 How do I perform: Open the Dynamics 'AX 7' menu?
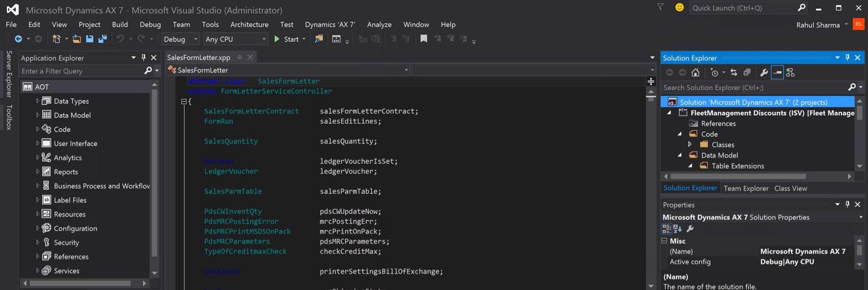[x=330, y=24]
